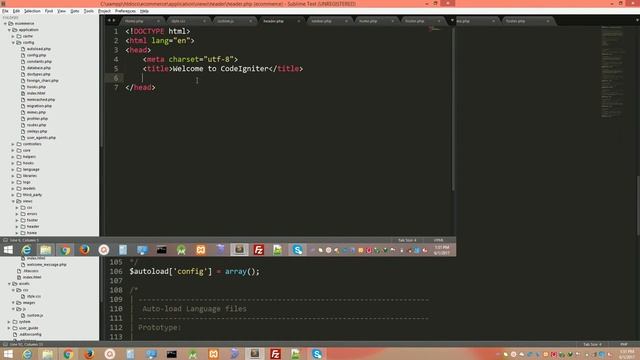Open the Preferences menu
This screenshot has width=640, height=360.
125,11
